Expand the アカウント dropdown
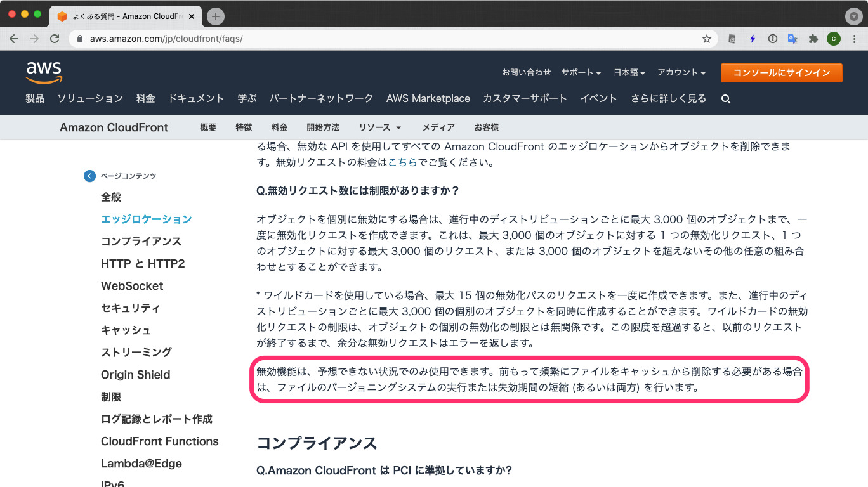This screenshot has height=487, width=868. coord(681,72)
